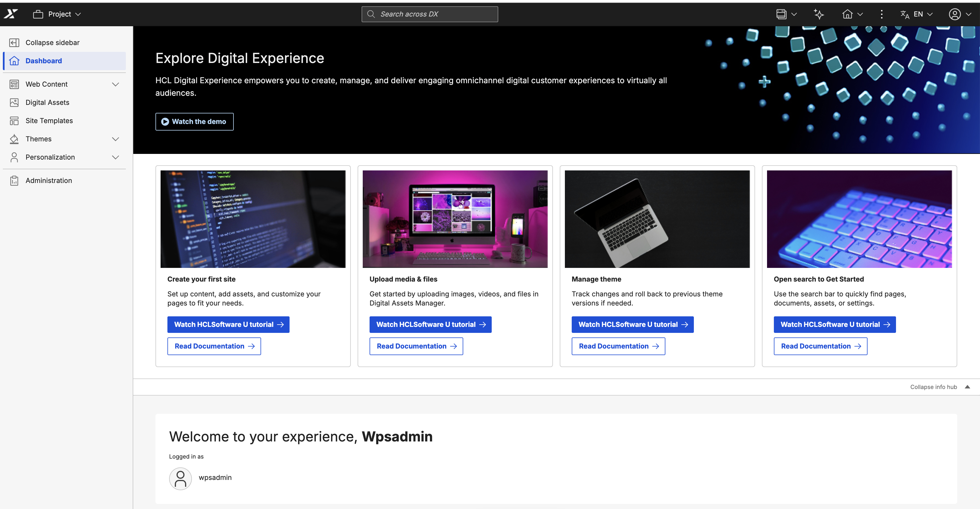The width and height of the screenshot is (980, 509).
Task: Select Dashboard in the sidebar
Action: 64,61
